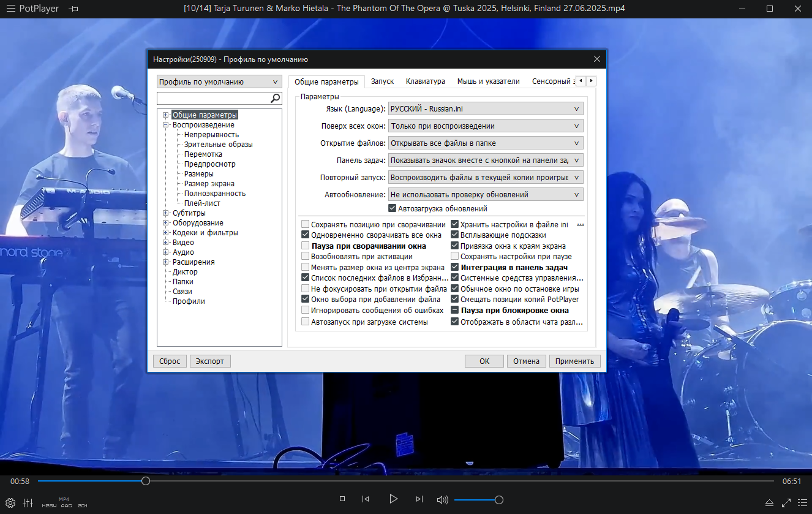Click the Экспорт button
Screen dimensions: 812x514
[x=209, y=361]
